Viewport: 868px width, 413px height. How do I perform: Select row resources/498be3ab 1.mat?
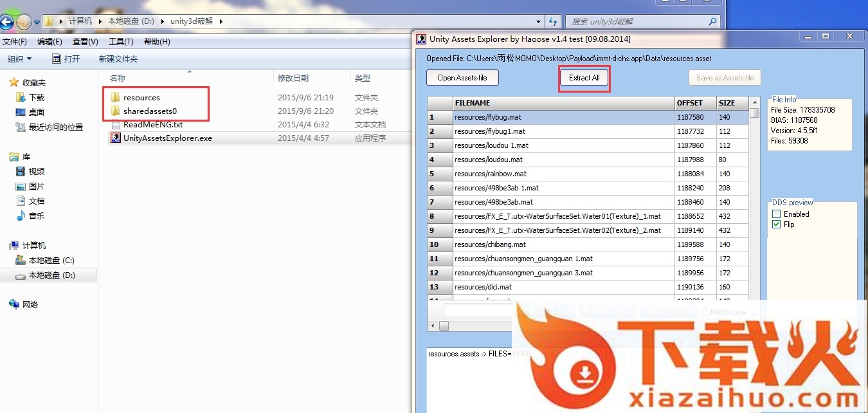[x=588, y=188]
